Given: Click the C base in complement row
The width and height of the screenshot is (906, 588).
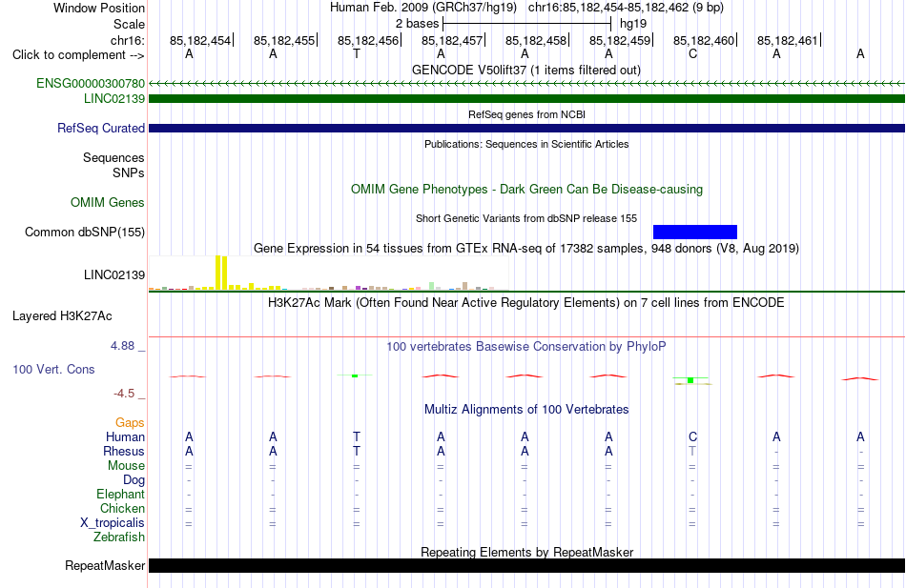Looking at the screenshot, I should pyautogui.click(x=692, y=54).
